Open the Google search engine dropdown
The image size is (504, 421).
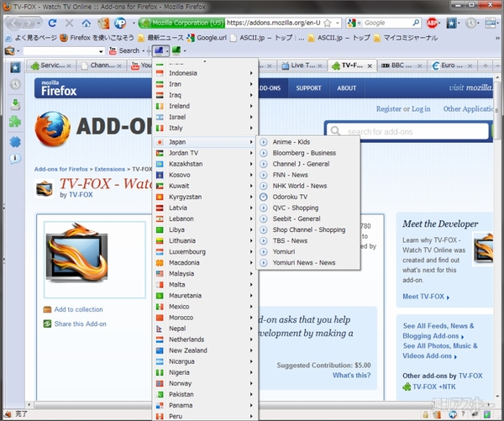point(359,23)
